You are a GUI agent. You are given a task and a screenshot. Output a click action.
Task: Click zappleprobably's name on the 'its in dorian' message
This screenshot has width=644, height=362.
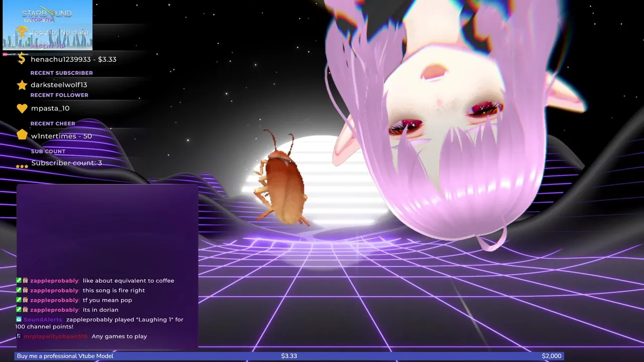tap(54, 310)
